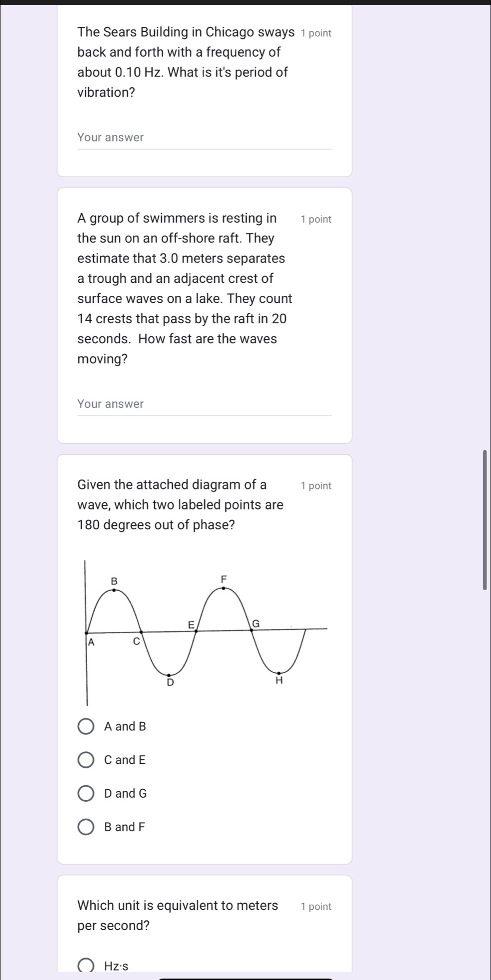Click the vertical scrollbar thumb on right

point(485,519)
